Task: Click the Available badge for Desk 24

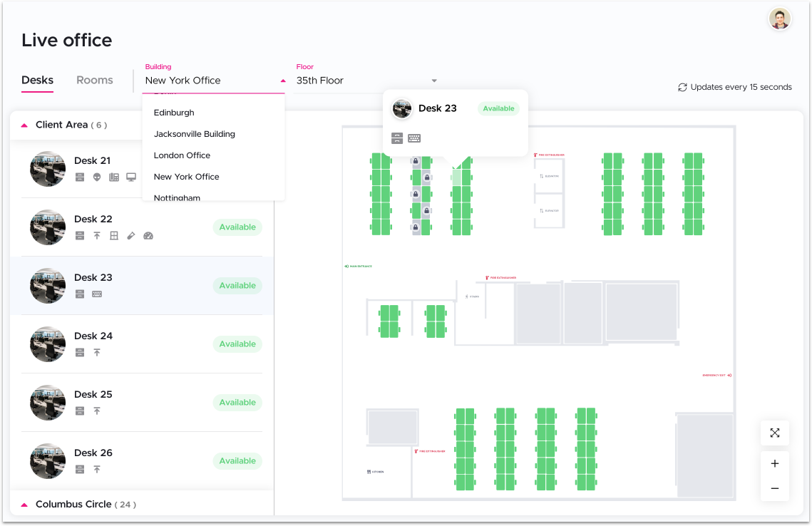Action: [x=237, y=344]
